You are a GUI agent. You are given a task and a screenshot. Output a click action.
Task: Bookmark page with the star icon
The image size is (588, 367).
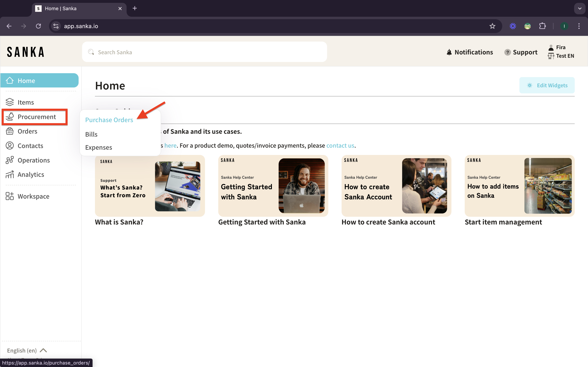492,26
